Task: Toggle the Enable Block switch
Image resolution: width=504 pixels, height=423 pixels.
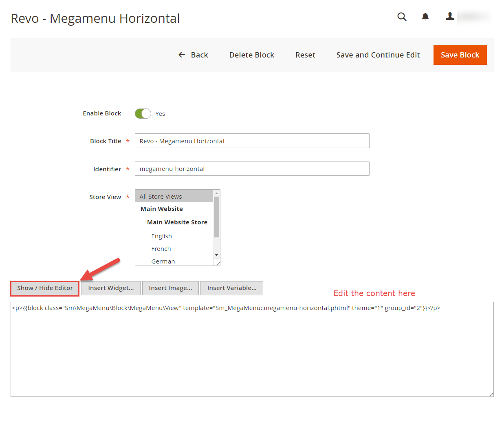Action: tap(143, 114)
